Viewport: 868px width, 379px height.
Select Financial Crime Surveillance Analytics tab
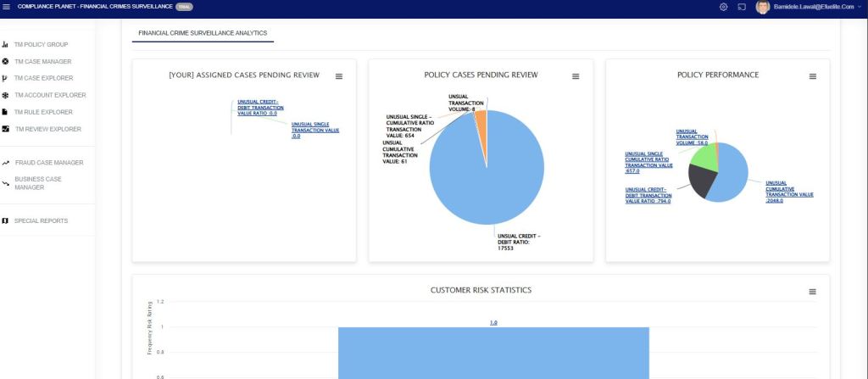coord(203,32)
